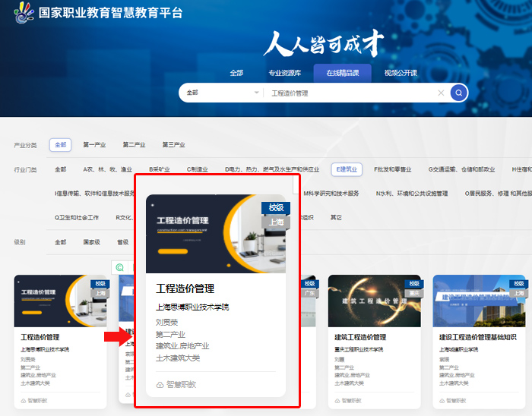The width and height of the screenshot is (532, 416).
Task: Click the green circular icon above the course cards
Action: click(x=119, y=266)
